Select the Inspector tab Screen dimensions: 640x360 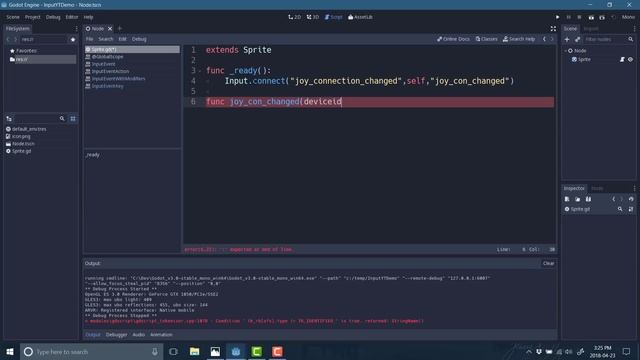point(574,188)
